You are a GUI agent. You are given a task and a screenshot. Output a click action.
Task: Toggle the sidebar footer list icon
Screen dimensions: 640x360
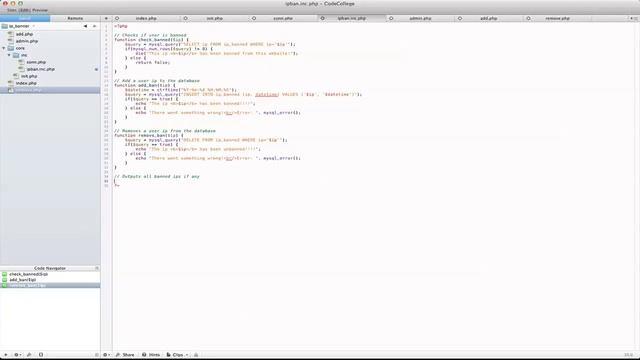click(97, 355)
